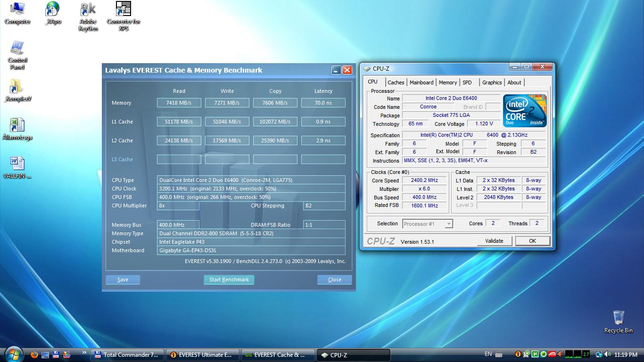Click Memory Latency value 70.0 ns
This screenshot has width=644, height=362.
(x=323, y=103)
